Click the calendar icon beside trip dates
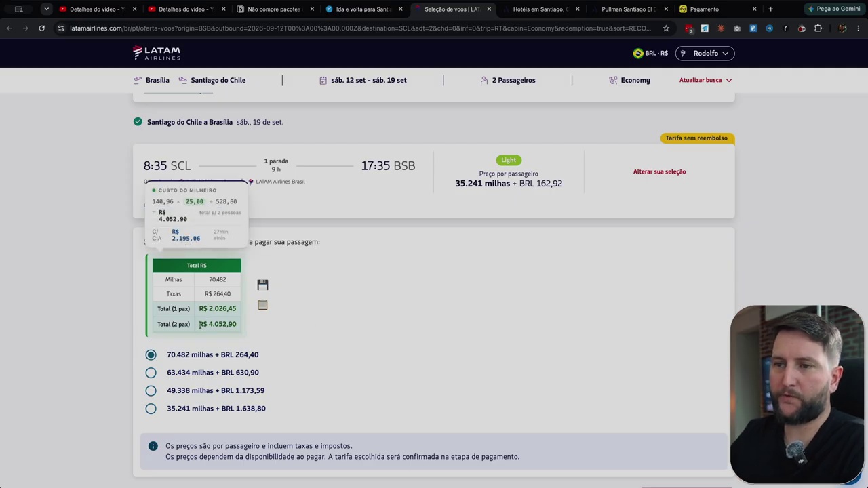The image size is (868, 488). click(x=323, y=80)
